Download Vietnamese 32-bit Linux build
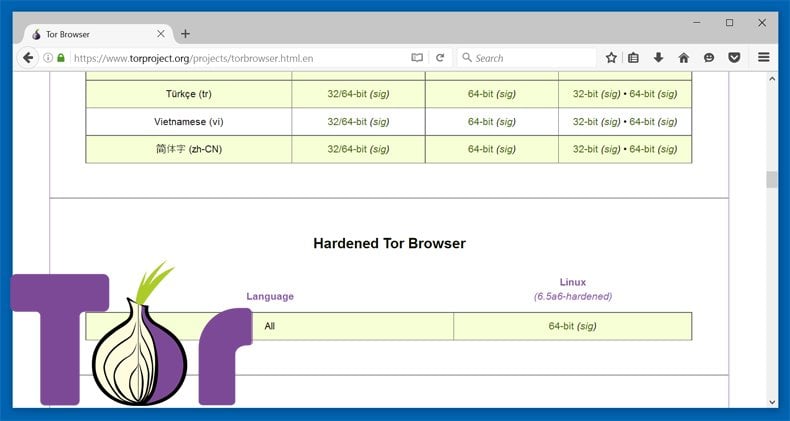The image size is (790, 421). tap(585, 122)
